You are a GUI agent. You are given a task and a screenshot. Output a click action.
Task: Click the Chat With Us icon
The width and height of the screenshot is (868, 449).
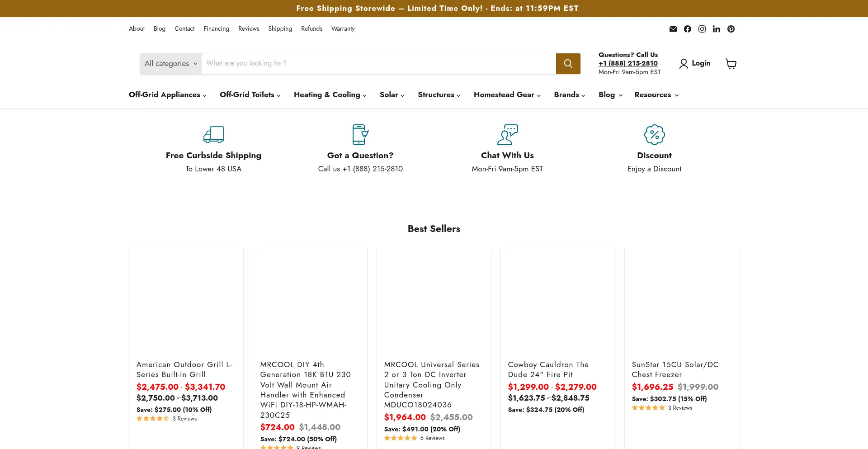(507, 135)
